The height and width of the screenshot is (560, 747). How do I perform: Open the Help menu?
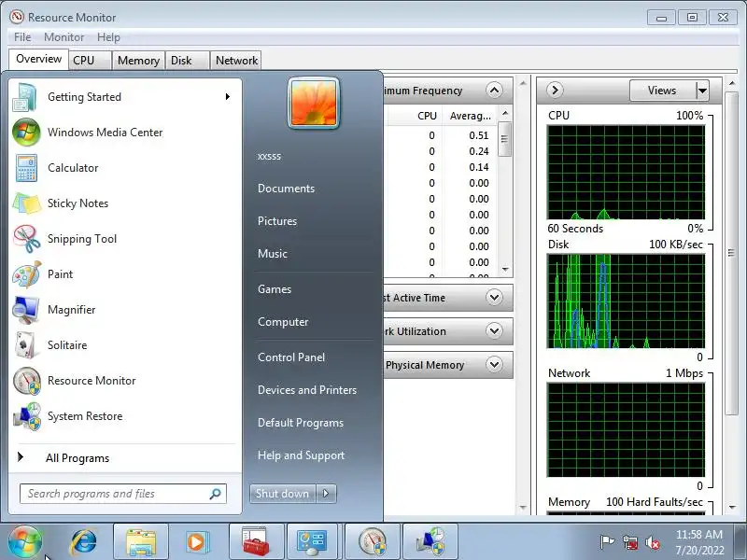click(x=108, y=37)
